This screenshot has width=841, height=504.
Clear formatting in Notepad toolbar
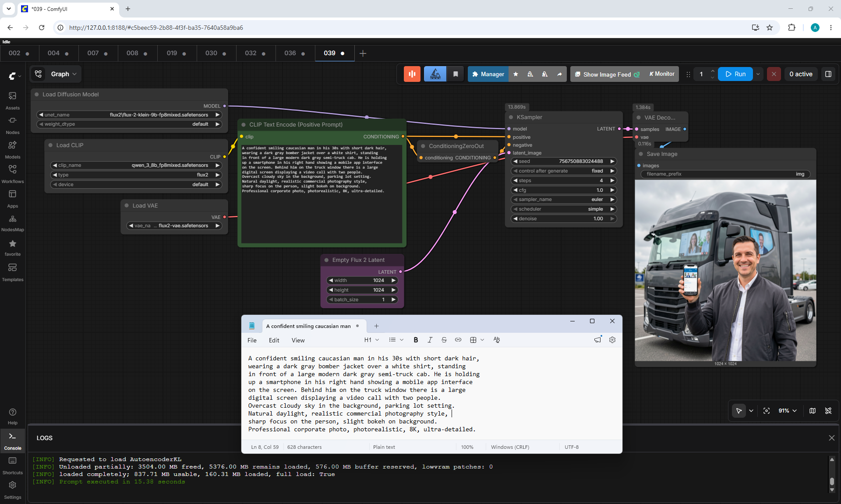pyautogui.click(x=496, y=340)
